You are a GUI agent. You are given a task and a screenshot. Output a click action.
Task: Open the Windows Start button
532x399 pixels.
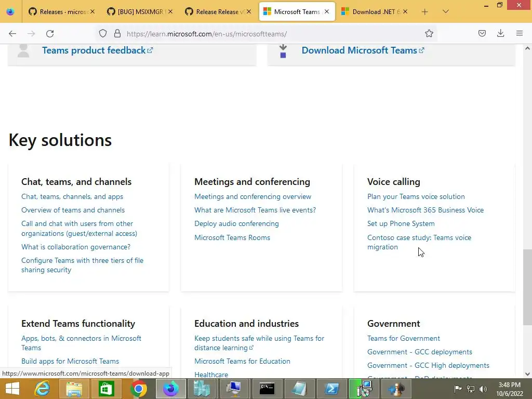(x=12, y=389)
